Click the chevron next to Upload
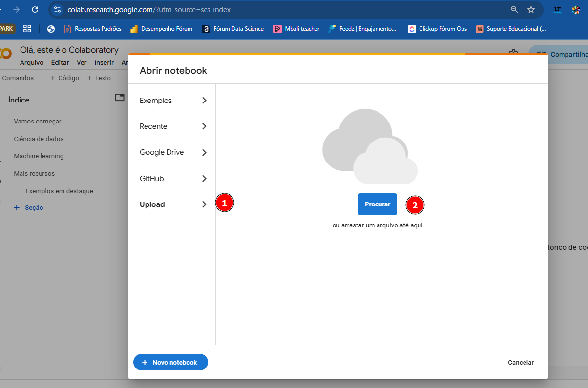This screenshot has width=588, height=388. [x=204, y=204]
